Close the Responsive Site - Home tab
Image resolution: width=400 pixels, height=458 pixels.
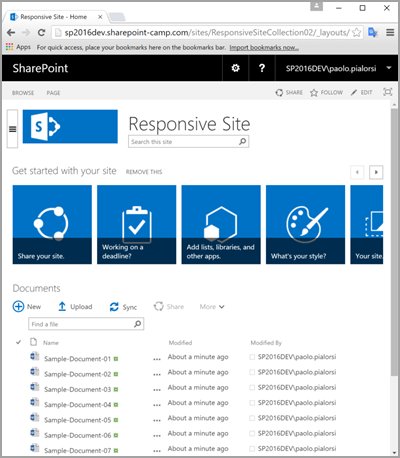pos(100,17)
